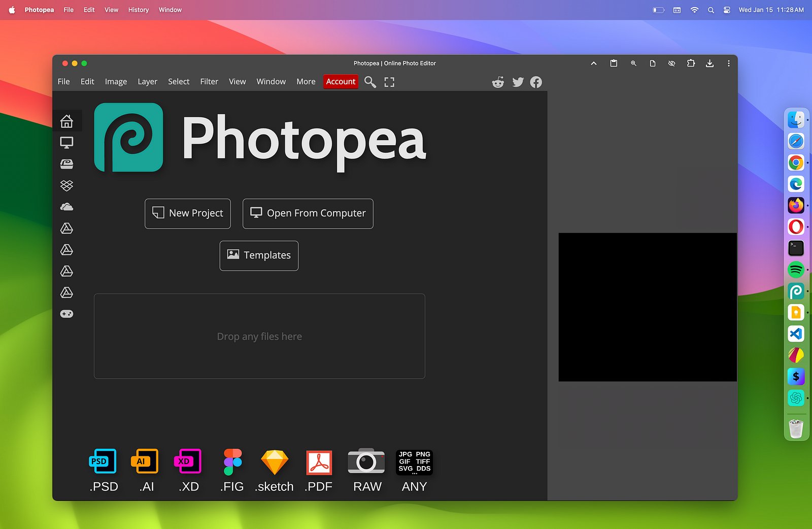This screenshot has width=812, height=529.
Task: Open the Apple menu
Action: (x=12, y=10)
